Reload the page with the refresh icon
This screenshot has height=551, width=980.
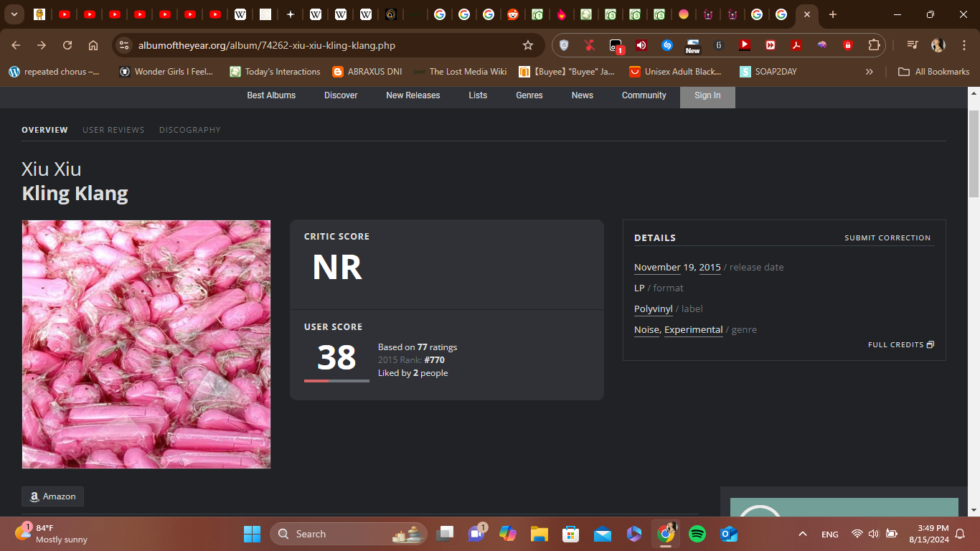67,45
